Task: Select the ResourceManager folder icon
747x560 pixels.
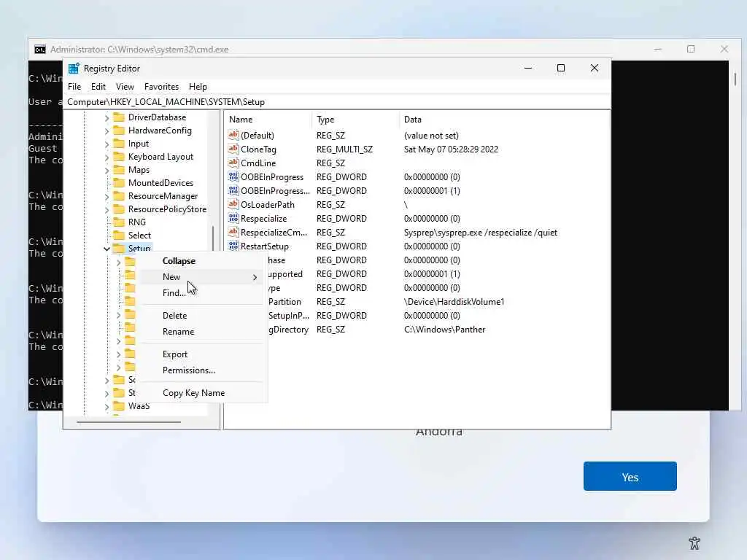Action: [119, 195]
